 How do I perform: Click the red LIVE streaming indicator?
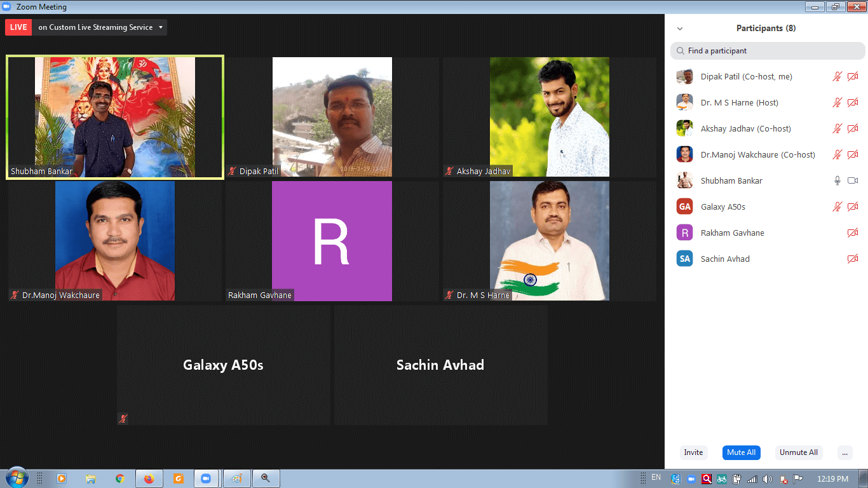[x=18, y=27]
